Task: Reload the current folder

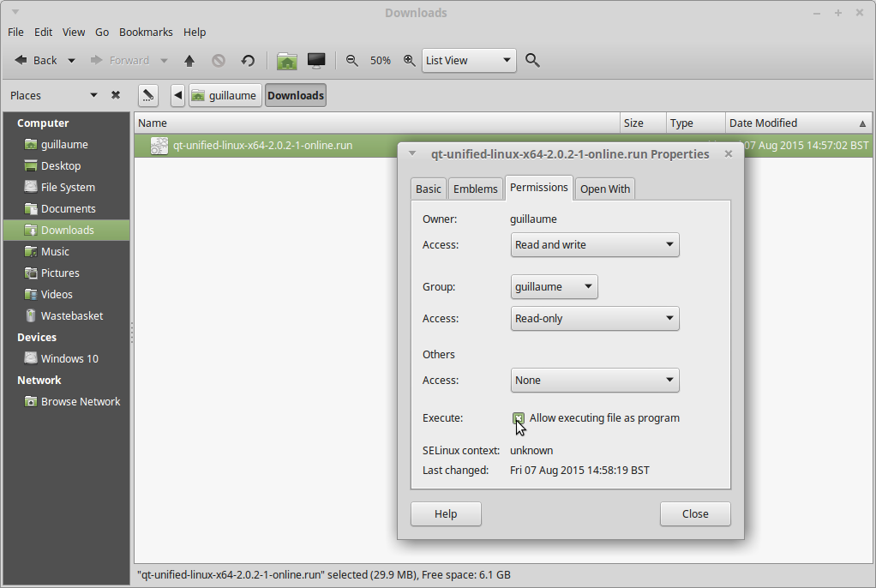Action: coord(248,60)
